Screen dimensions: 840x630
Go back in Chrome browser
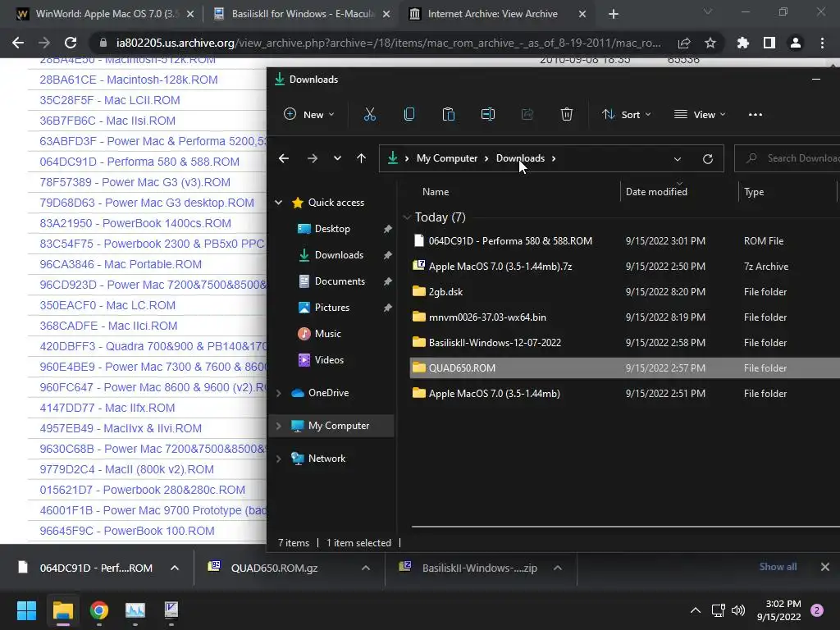(x=18, y=43)
